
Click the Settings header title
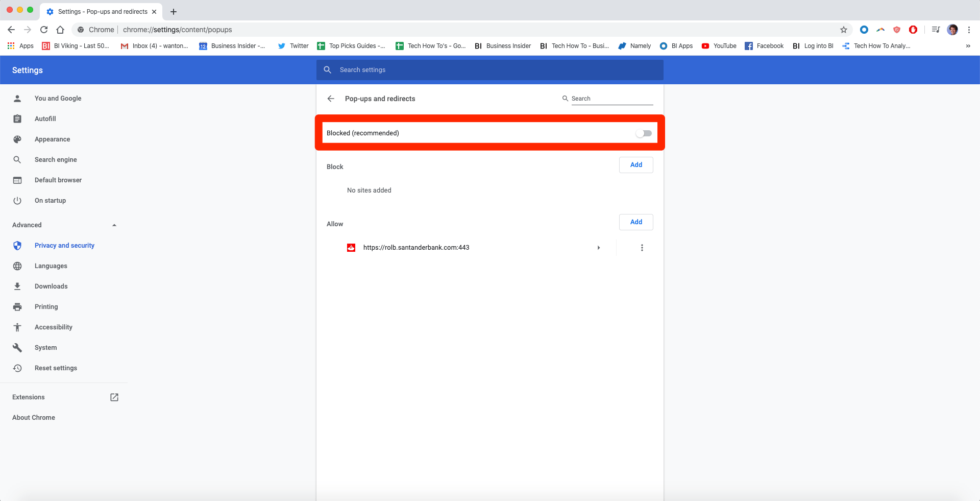[28, 70]
